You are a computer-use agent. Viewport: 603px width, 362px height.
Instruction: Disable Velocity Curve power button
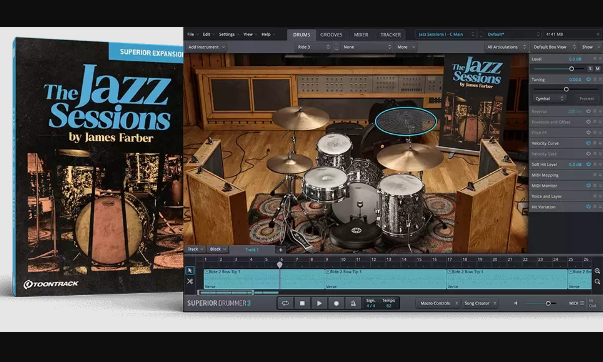click(x=588, y=143)
